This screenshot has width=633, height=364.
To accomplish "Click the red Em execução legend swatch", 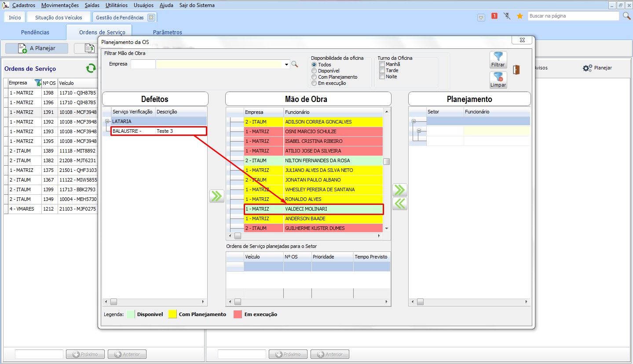I will click(238, 314).
